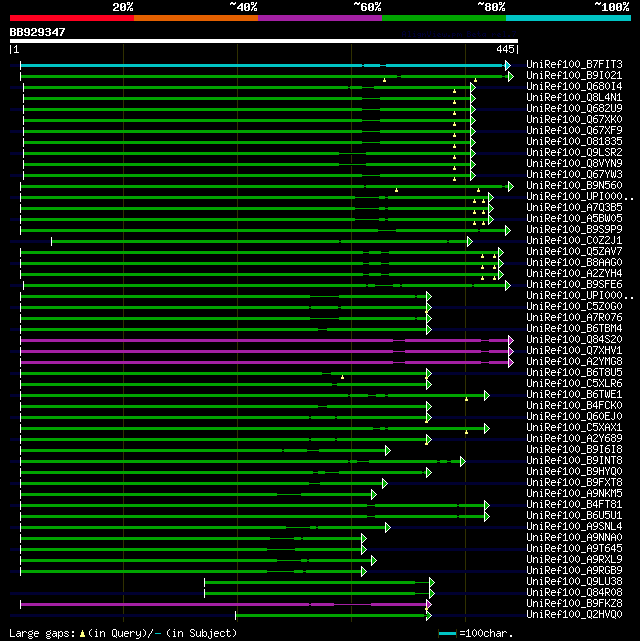Click the UniRef100_Q67XK0 label
The width and height of the screenshot is (640, 641).
pyautogui.click(x=574, y=120)
